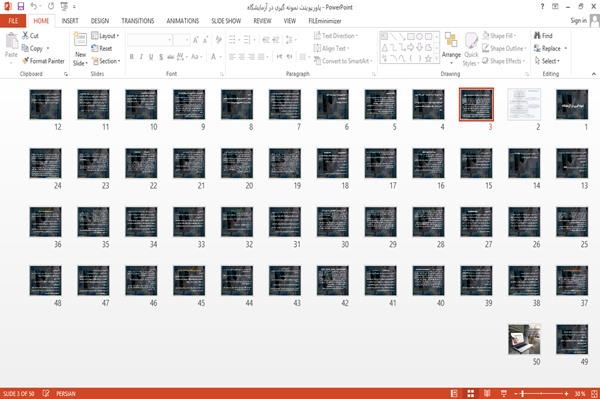Screen dimensions: 600x399
Task: Open Shape Effects dropdown
Action: pyautogui.click(x=504, y=61)
